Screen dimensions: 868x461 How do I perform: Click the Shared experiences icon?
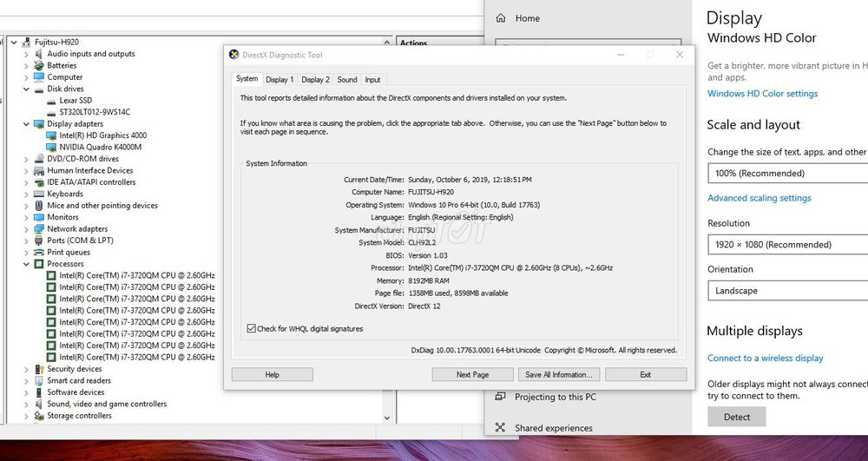tap(501, 427)
